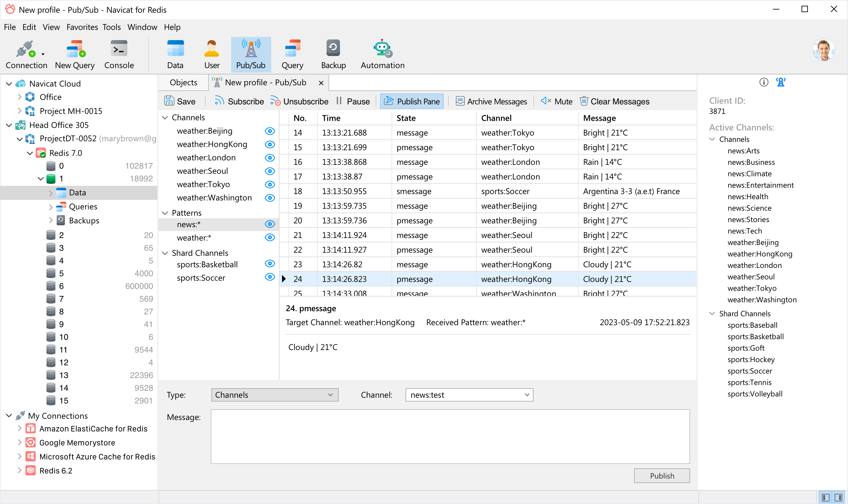Open Archive Messages
Image resolution: width=848 pixels, height=504 pixels.
tap(491, 101)
